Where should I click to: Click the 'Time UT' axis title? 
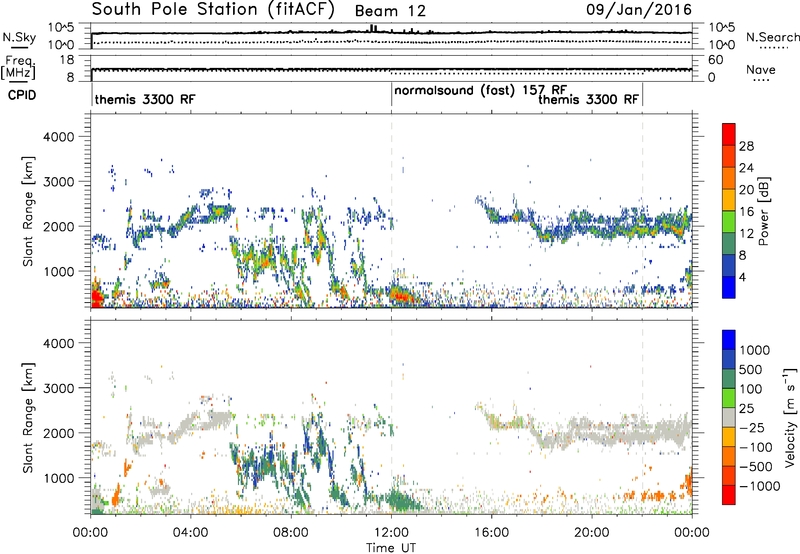pyautogui.click(x=391, y=548)
